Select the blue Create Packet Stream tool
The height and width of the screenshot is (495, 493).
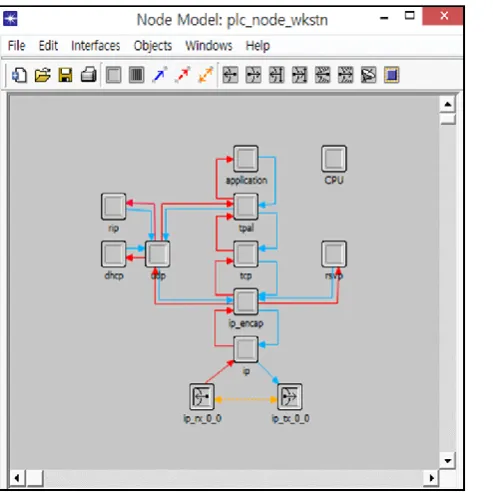coord(160,75)
